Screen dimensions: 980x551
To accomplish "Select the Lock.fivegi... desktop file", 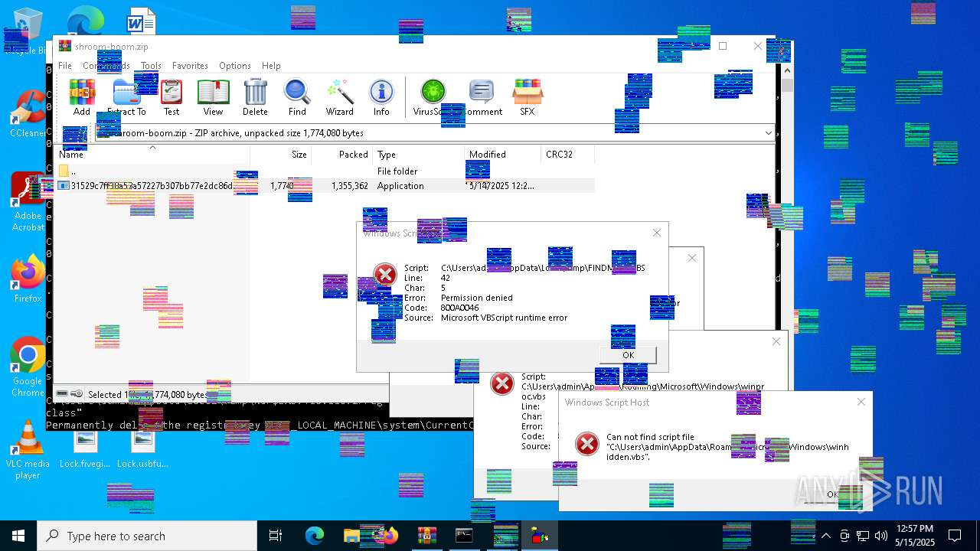I will (85, 448).
